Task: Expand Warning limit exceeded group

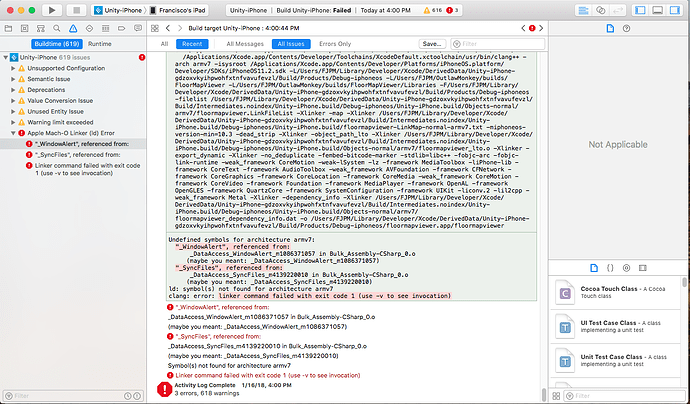Action: [x=13, y=122]
